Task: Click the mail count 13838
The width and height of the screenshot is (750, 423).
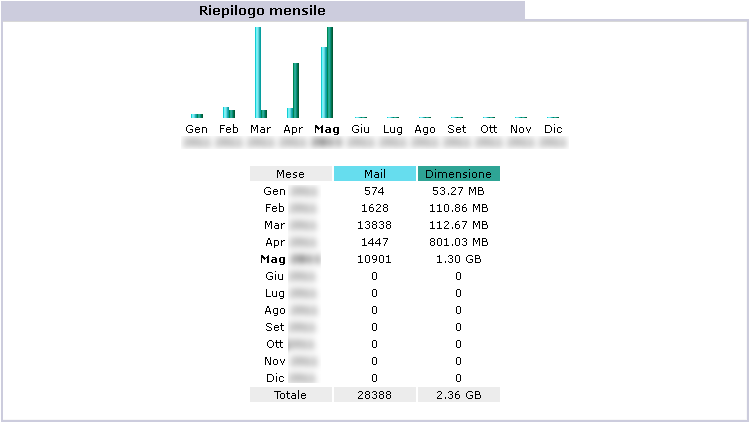Action: coord(375,225)
